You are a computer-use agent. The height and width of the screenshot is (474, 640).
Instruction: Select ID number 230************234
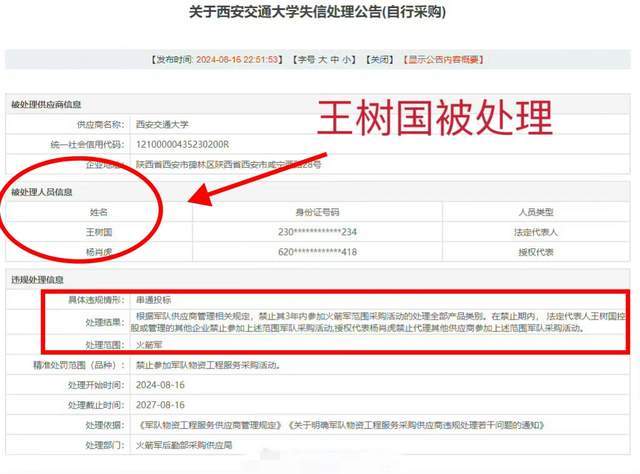click(318, 232)
